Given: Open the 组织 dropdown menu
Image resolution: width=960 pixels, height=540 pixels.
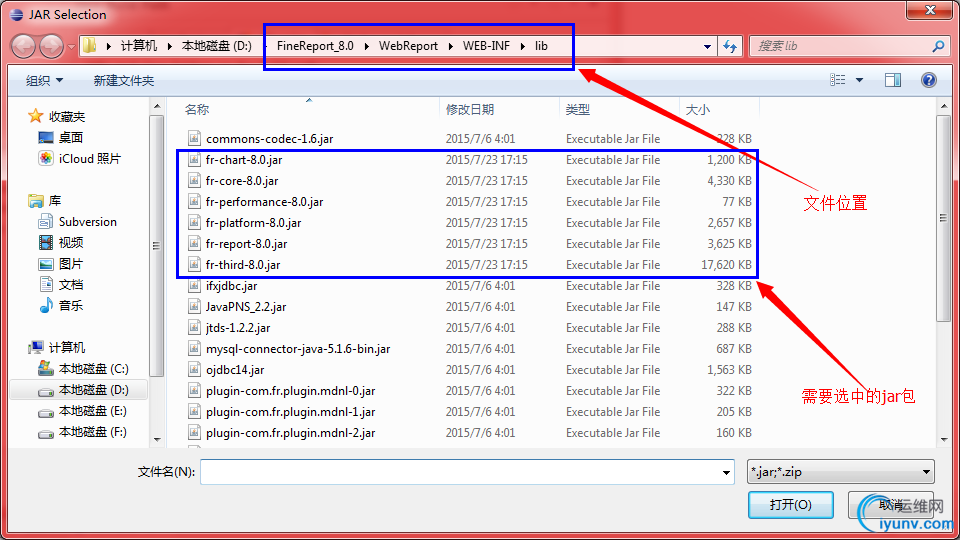Looking at the screenshot, I should (44, 80).
